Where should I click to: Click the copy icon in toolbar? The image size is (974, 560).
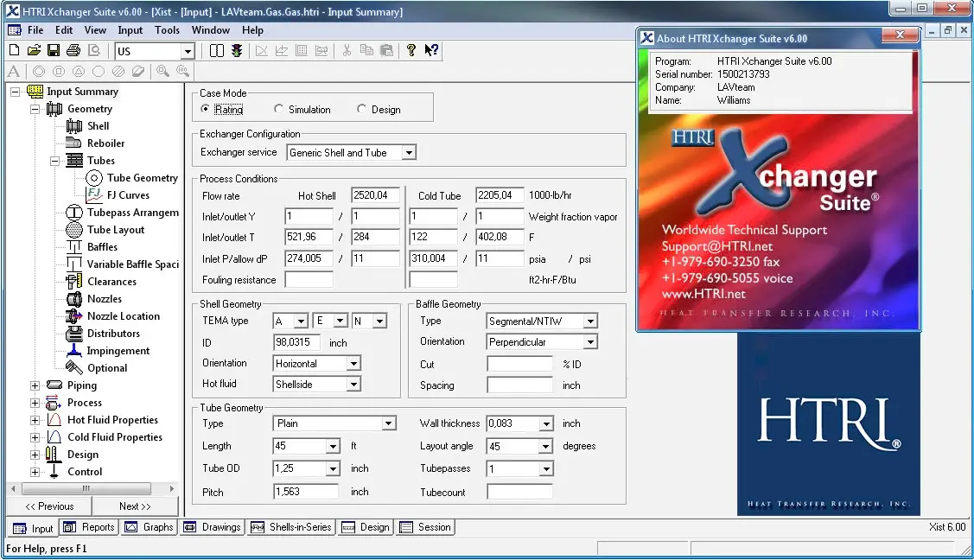pos(366,50)
